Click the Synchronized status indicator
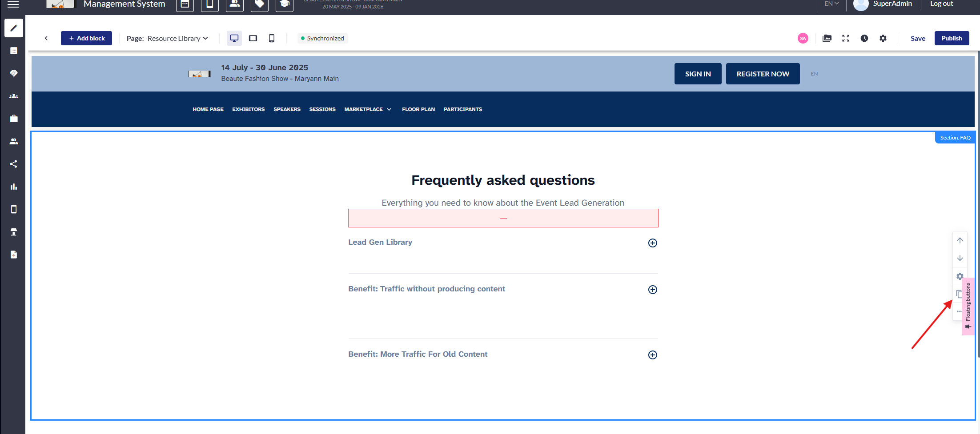Image resolution: width=980 pixels, height=434 pixels. tap(322, 38)
